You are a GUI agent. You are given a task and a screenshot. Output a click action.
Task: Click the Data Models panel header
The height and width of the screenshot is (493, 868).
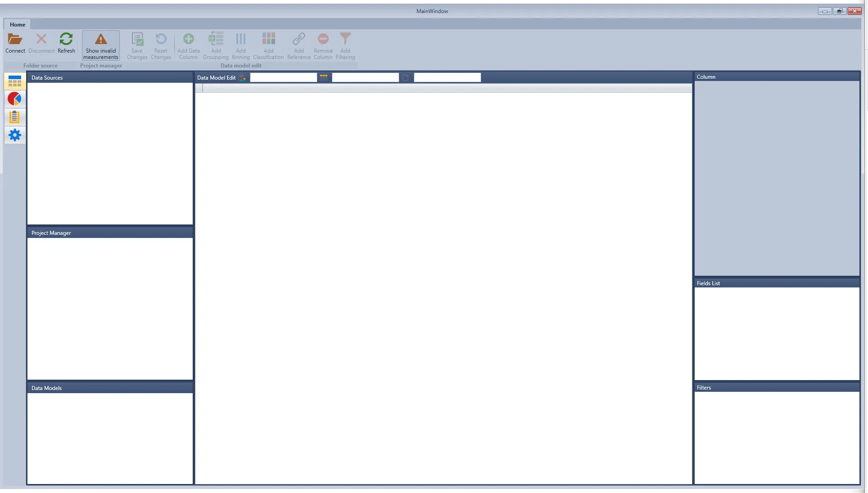(110, 388)
